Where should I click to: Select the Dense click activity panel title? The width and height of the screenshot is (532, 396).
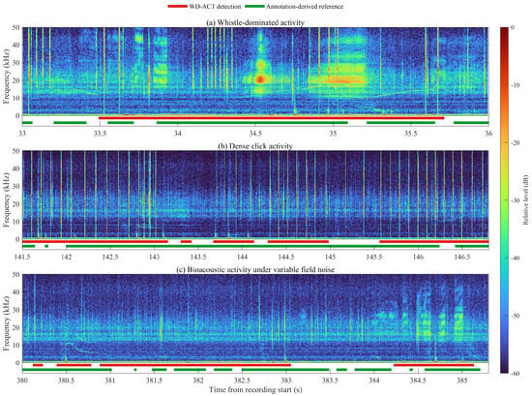click(x=255, y=146)
